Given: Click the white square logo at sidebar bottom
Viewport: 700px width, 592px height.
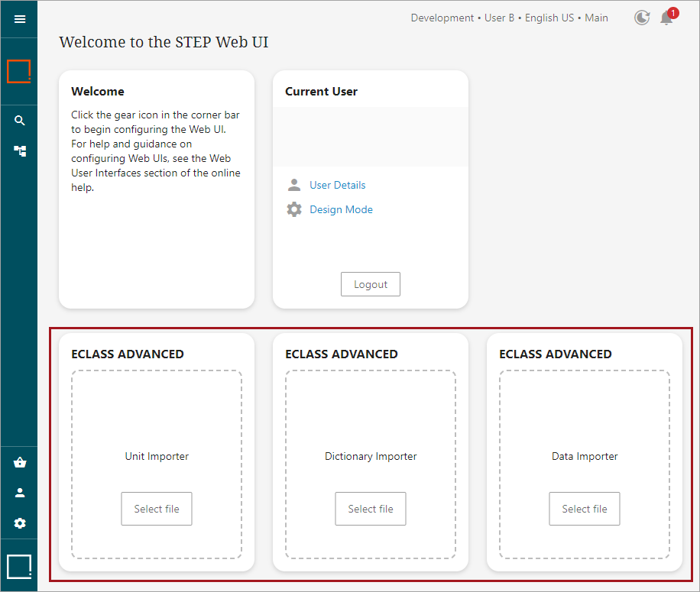Looking at the screenshot, I should pos(19,567).
